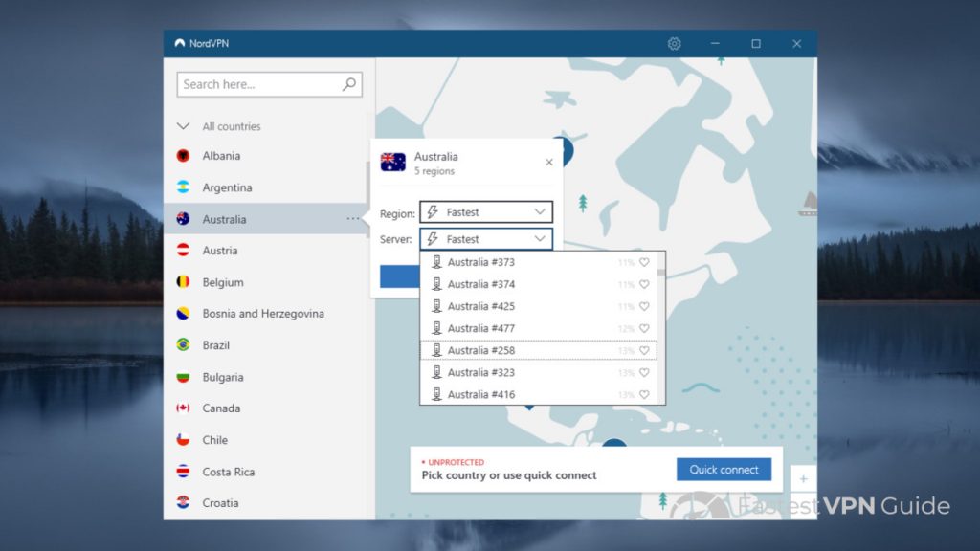Open Australia's three-dot options menu
980x551 pixels.
[x=353, y=219]
